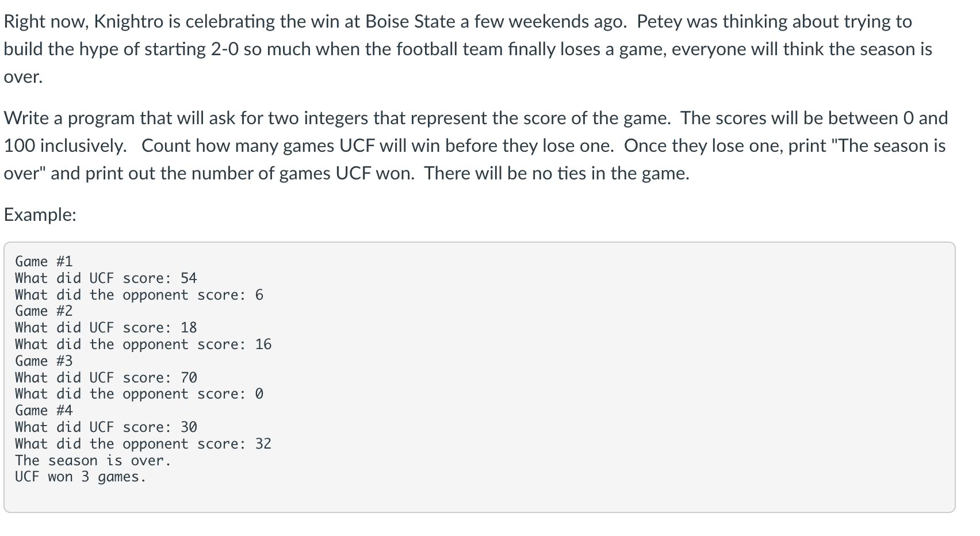Click the "Game #1" line in code block

[x=44, y=262]
